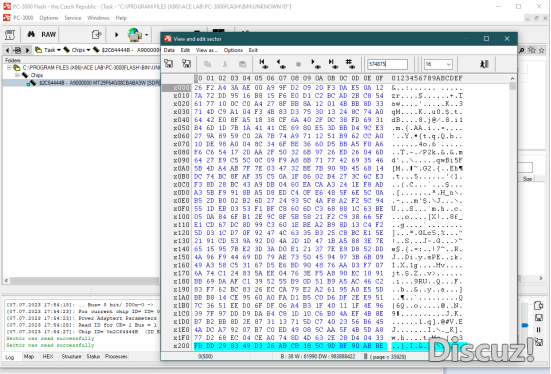This screenshot has height=374, width=551.
Task: Click the outlined star favorites icon
Action: [542, 50]
